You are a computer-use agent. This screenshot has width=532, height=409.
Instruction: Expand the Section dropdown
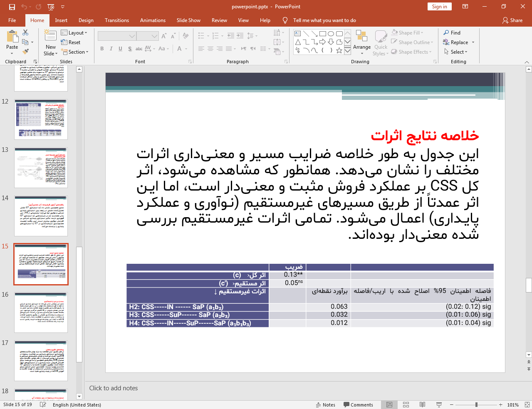(75, 52)
